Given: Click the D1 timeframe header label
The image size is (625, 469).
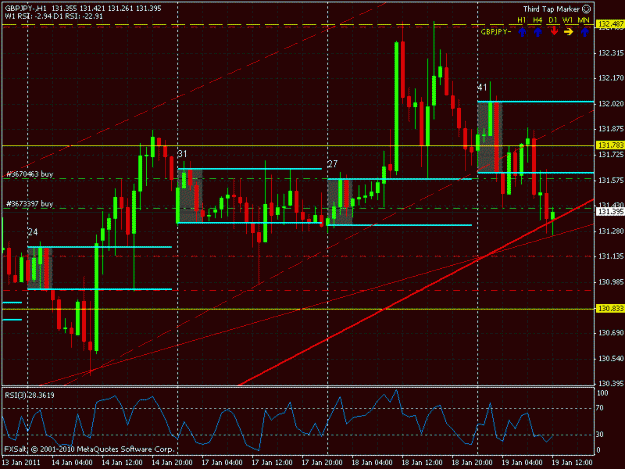Looking at the screenshot, I should tap(553, 20).
